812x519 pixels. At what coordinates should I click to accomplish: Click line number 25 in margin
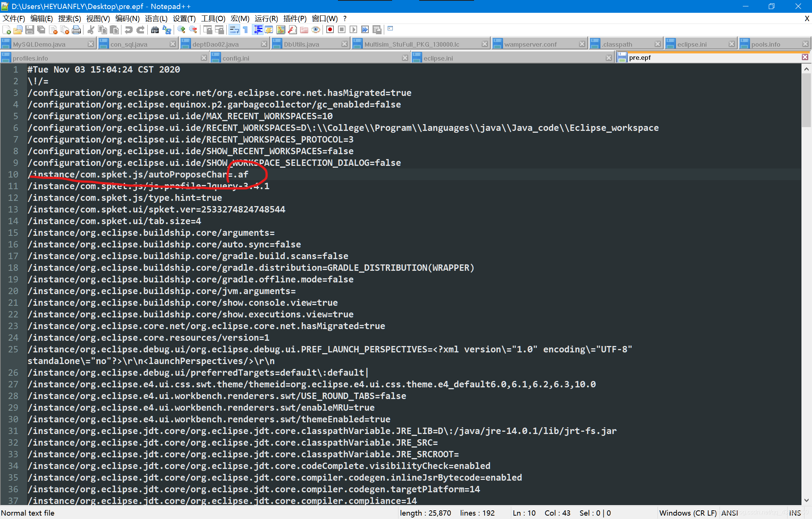[13, 349]
